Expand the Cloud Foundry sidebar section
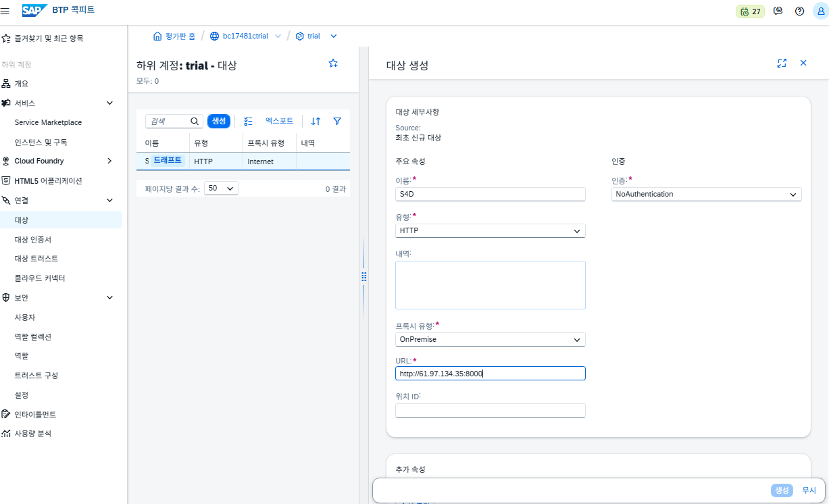 click(110, 161)
